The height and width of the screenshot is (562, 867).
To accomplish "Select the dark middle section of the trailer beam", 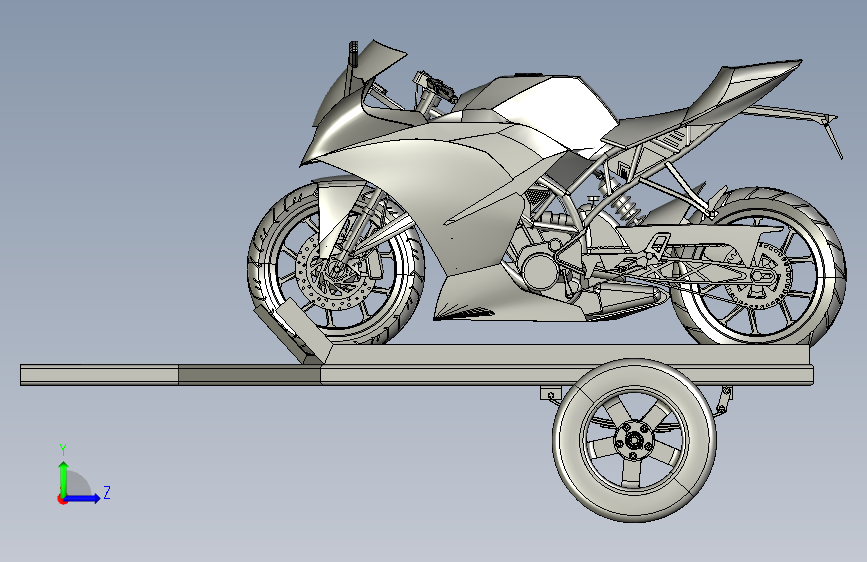I will coord(249,374).
